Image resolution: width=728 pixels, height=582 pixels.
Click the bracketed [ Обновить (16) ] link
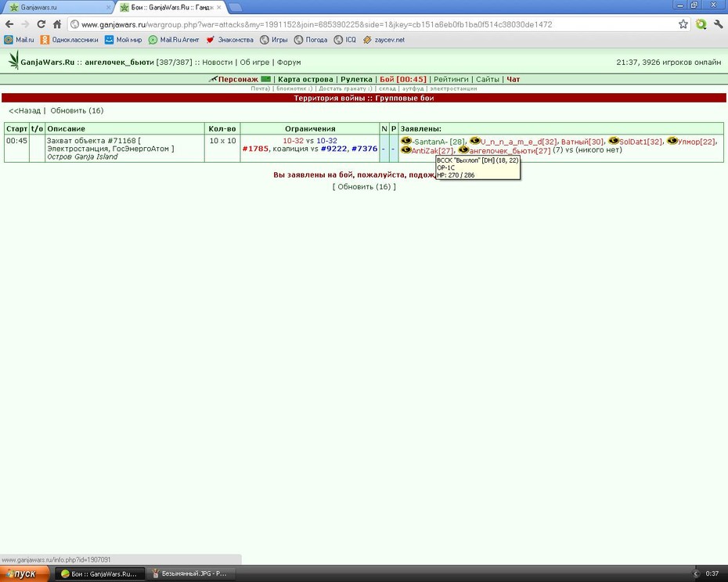click(364, 187)
